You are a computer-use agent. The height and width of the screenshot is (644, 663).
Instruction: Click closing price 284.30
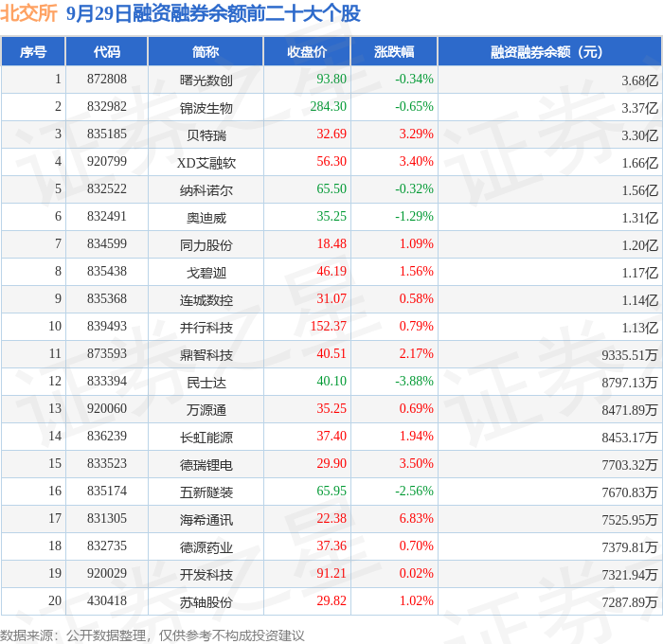328,107
